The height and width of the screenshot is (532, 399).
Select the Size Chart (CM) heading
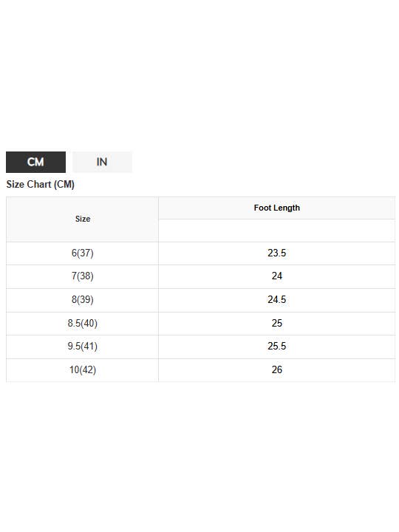41,184
